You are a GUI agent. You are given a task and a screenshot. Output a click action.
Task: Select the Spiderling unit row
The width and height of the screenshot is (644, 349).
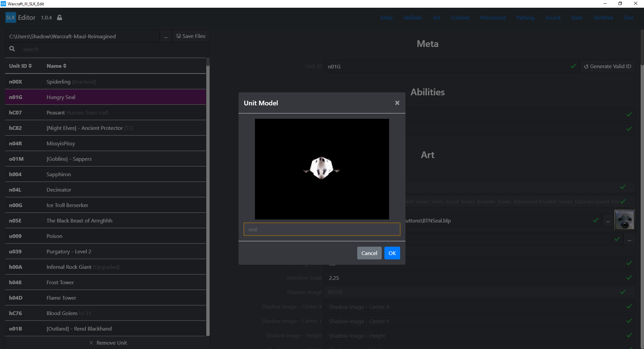pyautogui.click(x=106, y=82)
